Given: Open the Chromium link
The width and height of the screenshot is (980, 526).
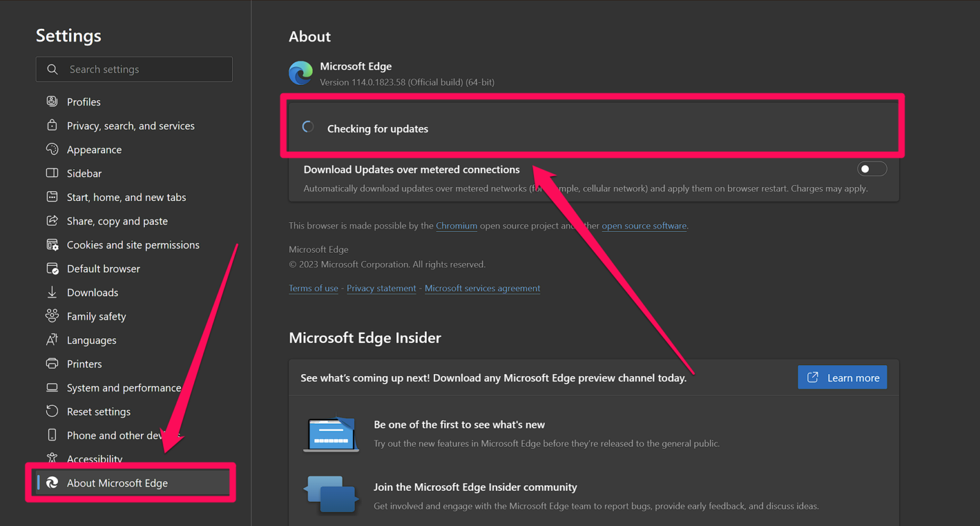Looking at the screenshot, I should 456,226.
